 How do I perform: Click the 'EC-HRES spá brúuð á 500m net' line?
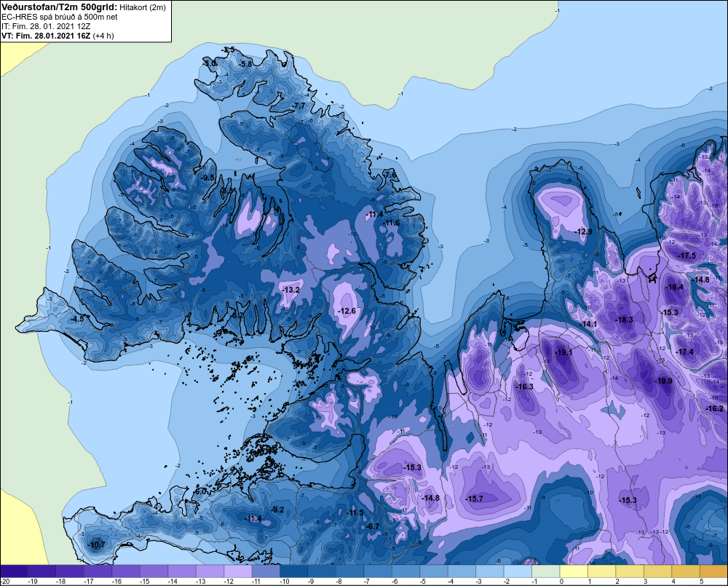(60, 17)
